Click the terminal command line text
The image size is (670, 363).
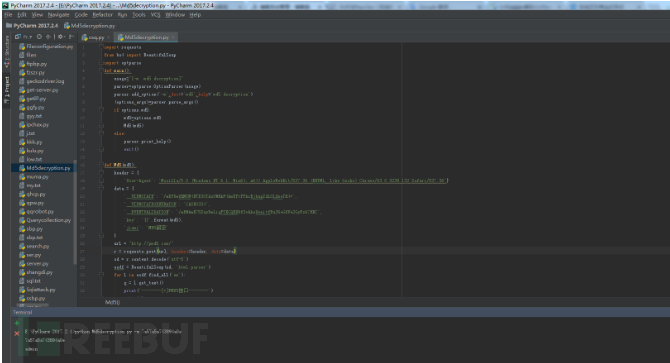[103, 331]
